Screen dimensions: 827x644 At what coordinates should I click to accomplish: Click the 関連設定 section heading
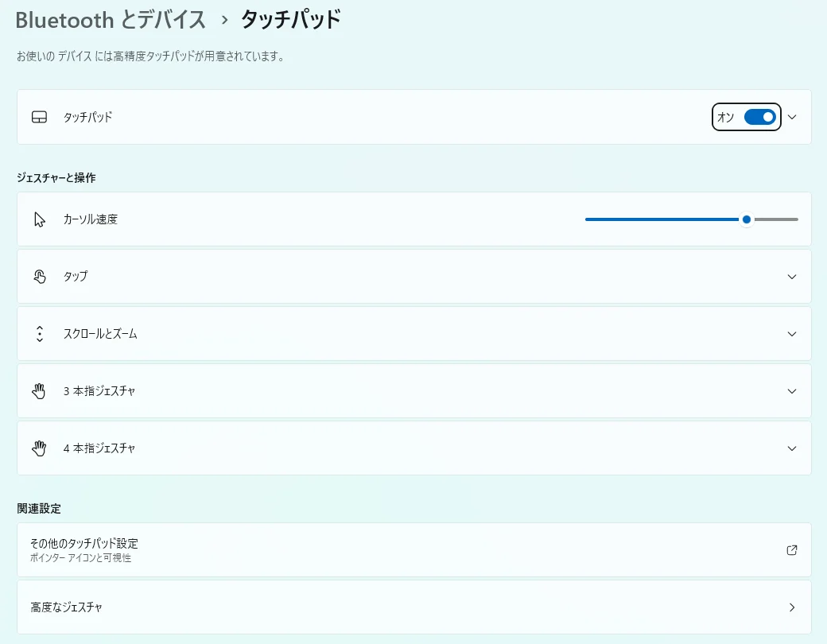(39, 509)
